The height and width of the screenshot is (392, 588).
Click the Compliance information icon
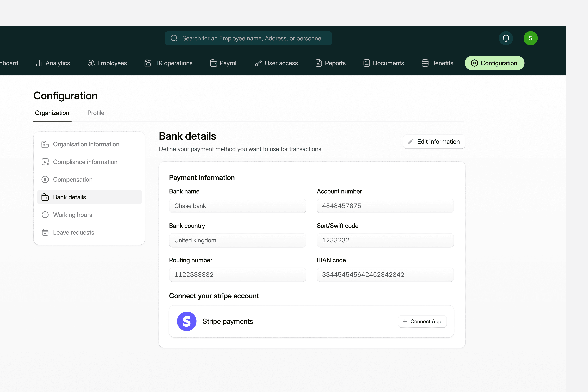tap(45, 162)
